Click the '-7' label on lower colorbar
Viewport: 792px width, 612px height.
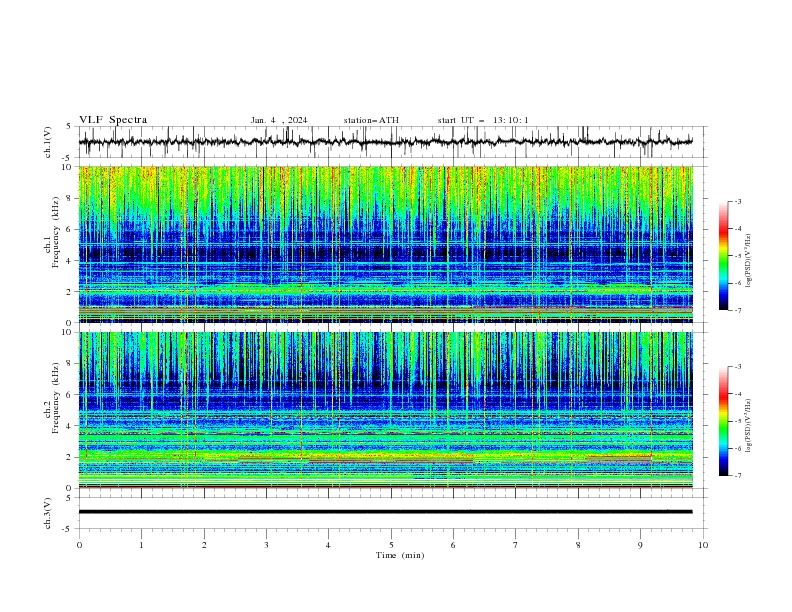tap(737, 476)
